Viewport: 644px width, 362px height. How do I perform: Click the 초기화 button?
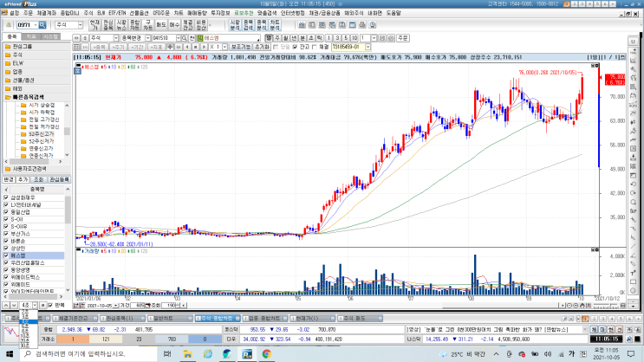(262, 48)
